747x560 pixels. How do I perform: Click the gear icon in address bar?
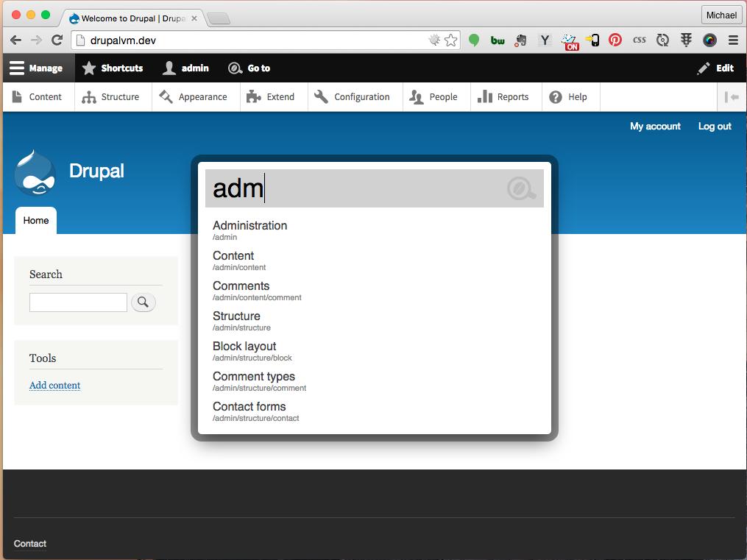point(434,40)
